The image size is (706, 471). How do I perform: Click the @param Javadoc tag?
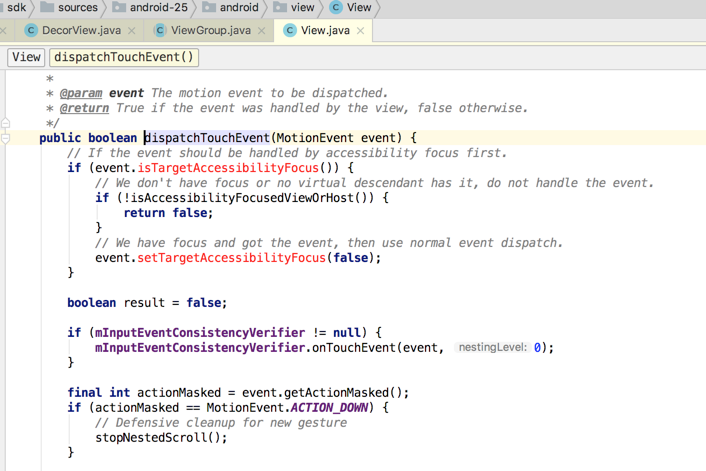(81, 93)
